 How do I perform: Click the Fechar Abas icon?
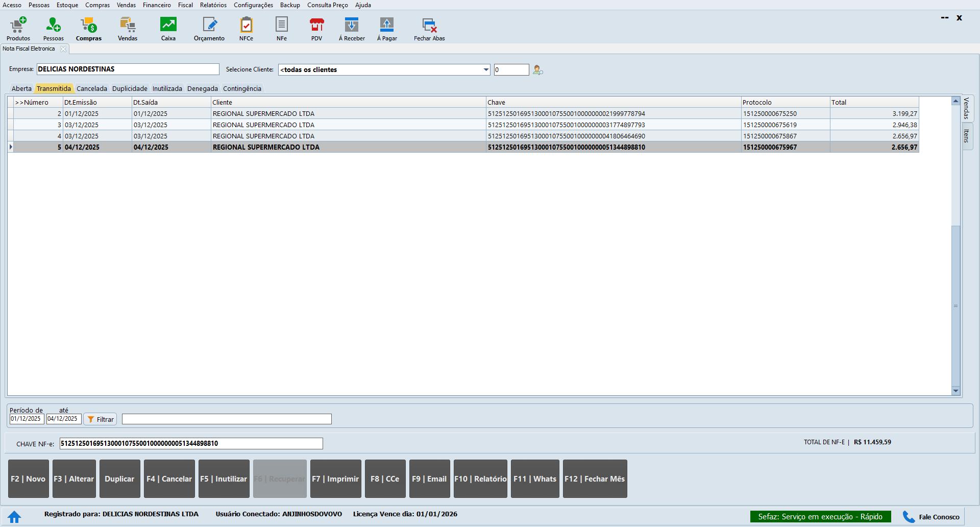pos(429,29)
